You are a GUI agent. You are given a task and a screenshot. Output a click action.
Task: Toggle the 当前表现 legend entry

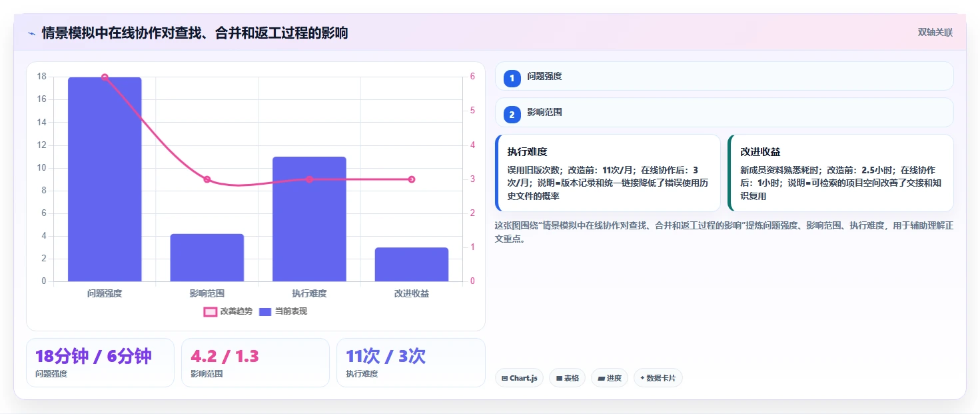pos(283,311)
